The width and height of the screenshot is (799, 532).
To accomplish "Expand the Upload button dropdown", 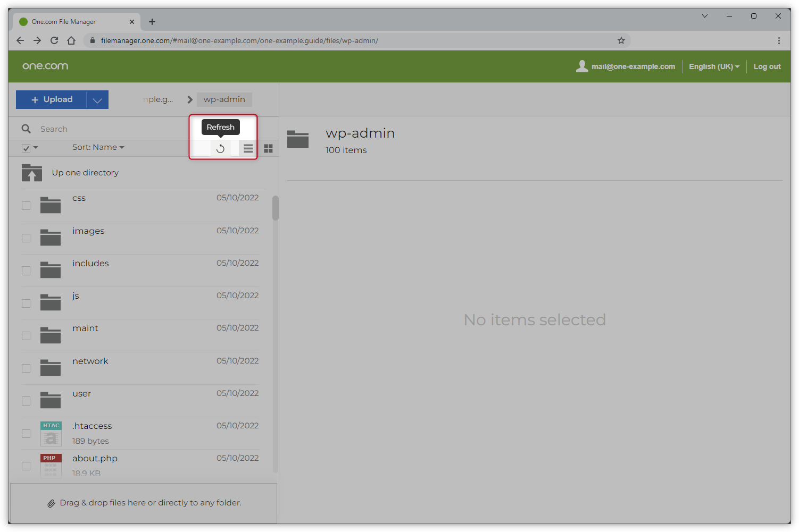I will click(x=97, y=99).
